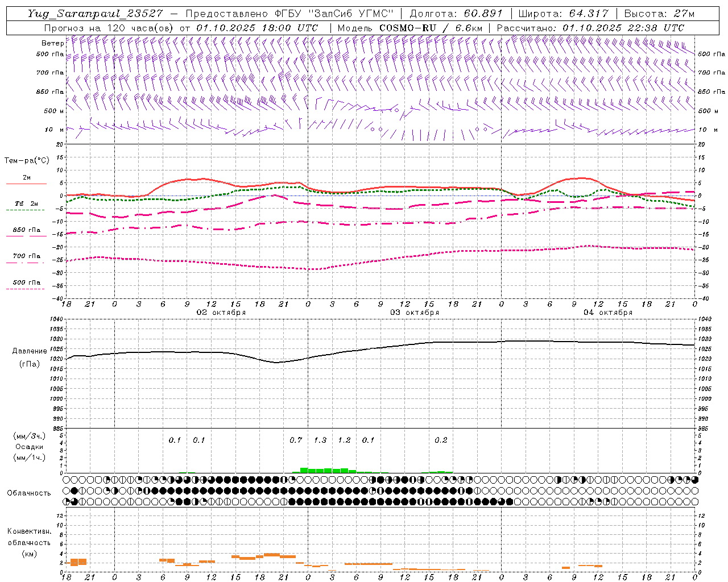Viewport: 728px width, 582px height.
Task: Select the 700 гПа temperature legend entry
Action: point(26,256)
